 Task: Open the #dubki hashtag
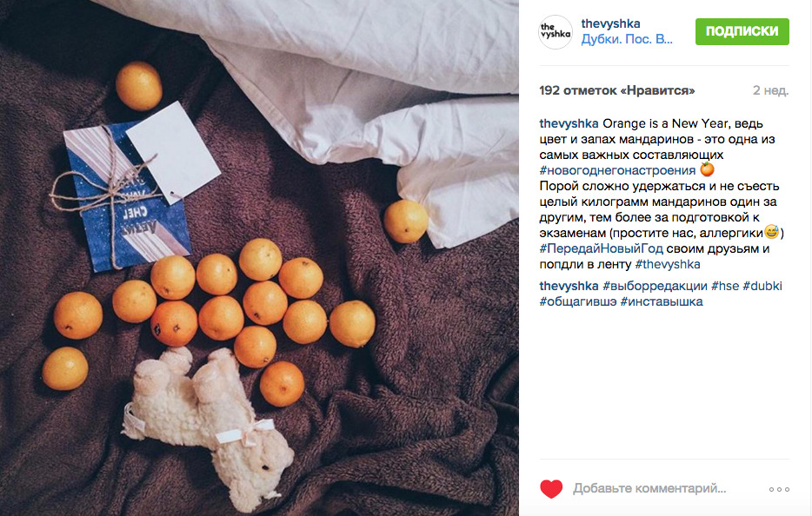[x=762, y=286]
